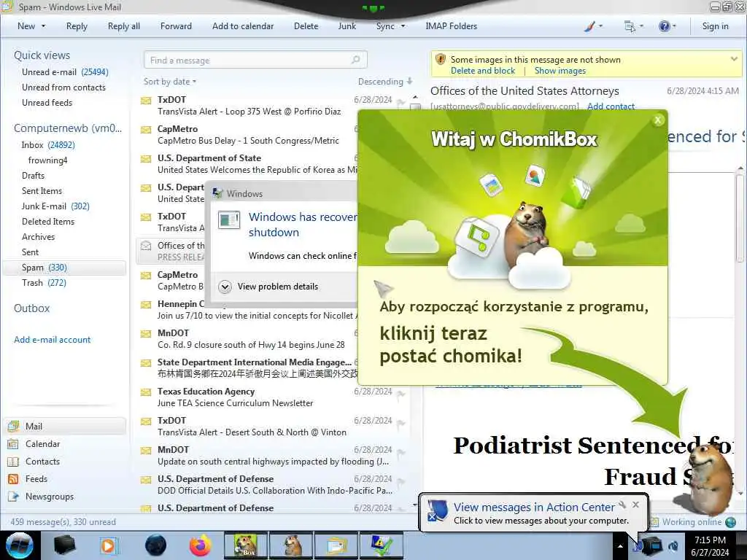Open the Windows Live Mail taskbar button

[337, 545]
